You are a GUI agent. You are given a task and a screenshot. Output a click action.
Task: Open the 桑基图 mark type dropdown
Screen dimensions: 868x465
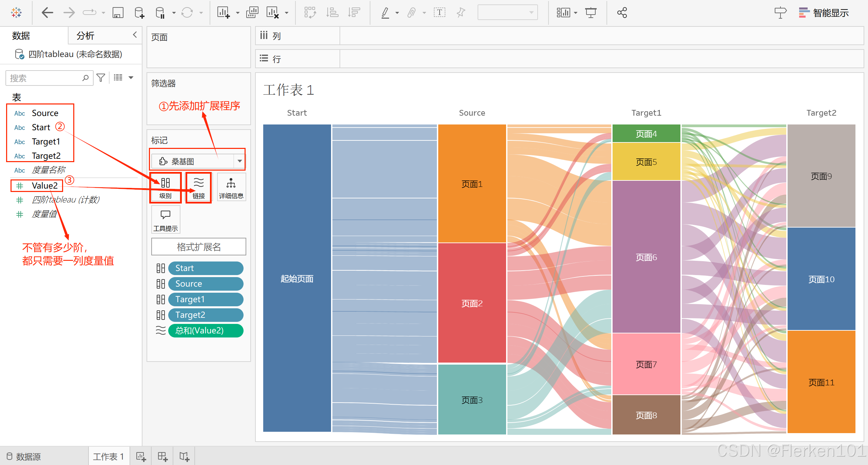coord(239,161)
